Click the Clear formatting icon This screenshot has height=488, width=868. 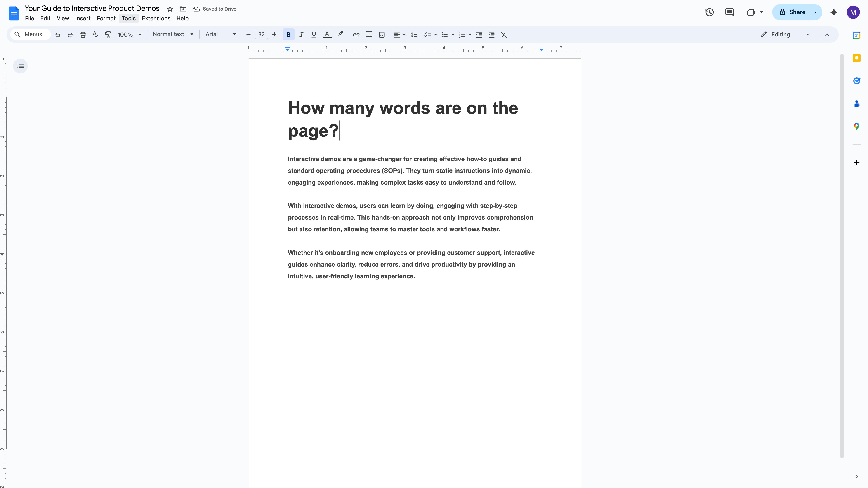[504, 35]
